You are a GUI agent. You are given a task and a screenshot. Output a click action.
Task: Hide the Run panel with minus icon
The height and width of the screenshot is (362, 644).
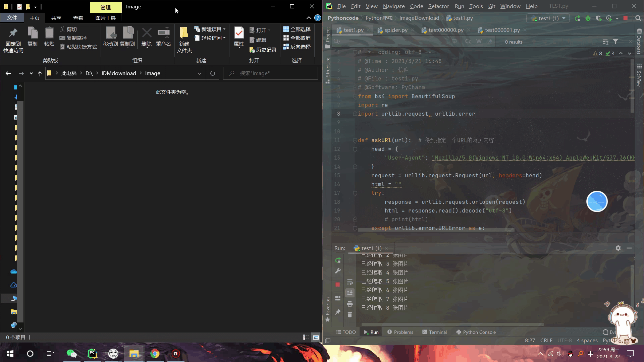pos(629,248)
